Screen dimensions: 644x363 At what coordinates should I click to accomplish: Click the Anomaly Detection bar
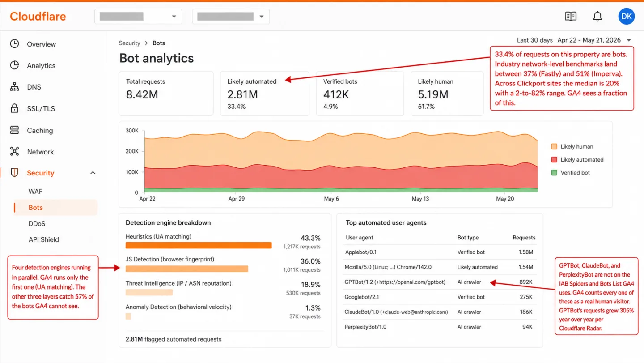click(x=128, y=316)
